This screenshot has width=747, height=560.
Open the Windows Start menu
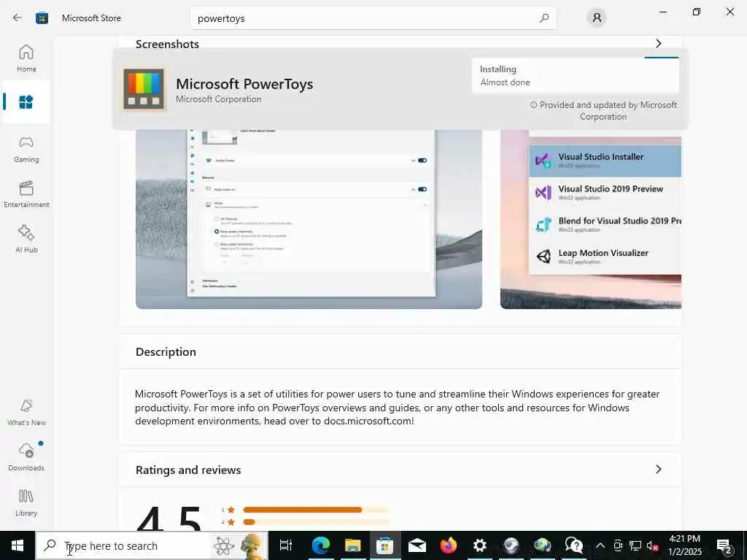18,545
